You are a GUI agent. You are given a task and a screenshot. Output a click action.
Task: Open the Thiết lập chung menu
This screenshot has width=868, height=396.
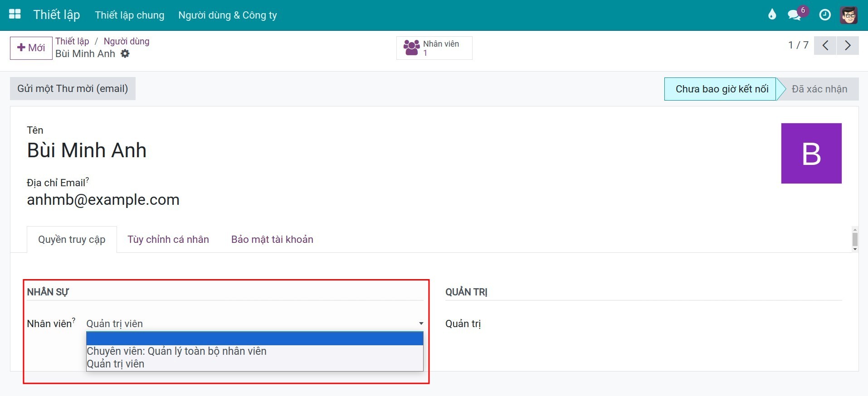pos(130,15)
